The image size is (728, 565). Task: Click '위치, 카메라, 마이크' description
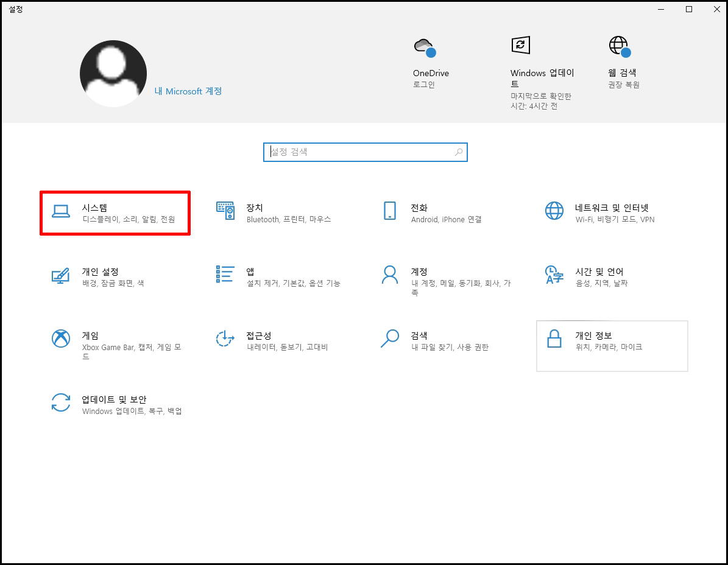pyautogui.click(x=609, y=347)
